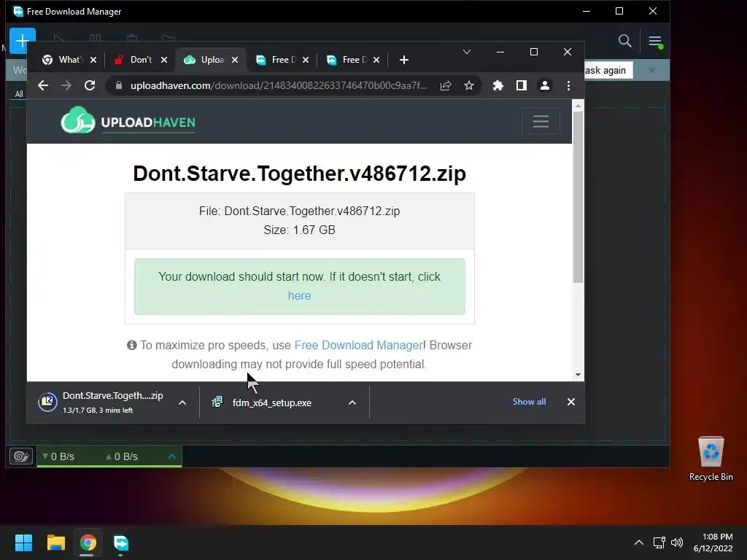Viewport: 747px width, 560px height.
Task: Open Chrome extensions puzzle icon
Action: click(498, 86)
